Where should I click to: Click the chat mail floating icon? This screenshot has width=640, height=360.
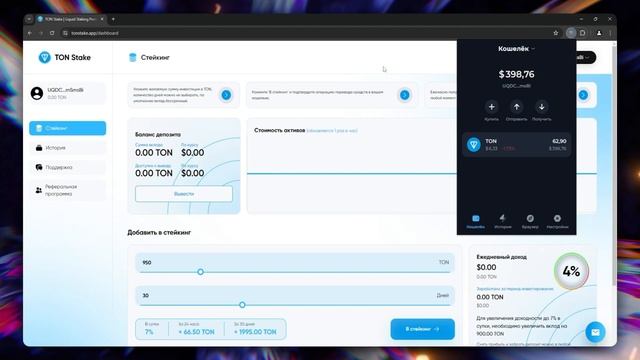pyautogui.click(x=595, y=332)
